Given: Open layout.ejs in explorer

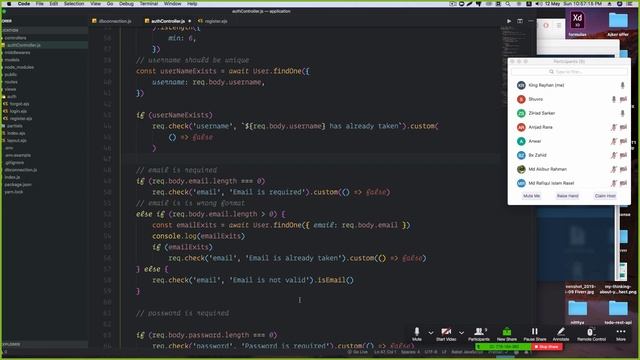Looking at the screenshot, I should (x=16, y=140).
